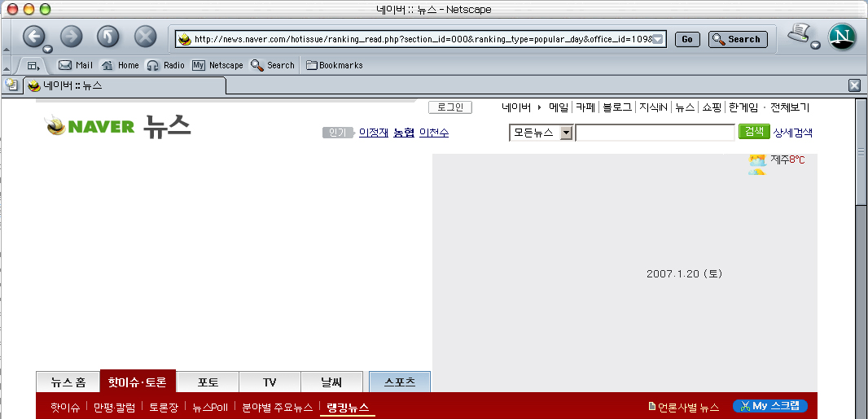Open the 모든뉴스 search category dropdown
Viewport: 868px width, 419px height.
(x=567, y=133)
